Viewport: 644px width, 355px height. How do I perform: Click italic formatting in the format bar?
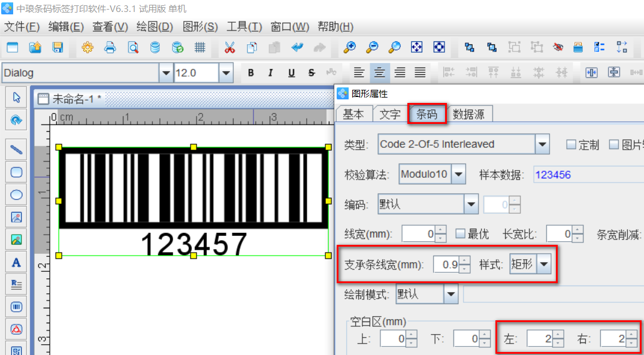pos(271,72)
